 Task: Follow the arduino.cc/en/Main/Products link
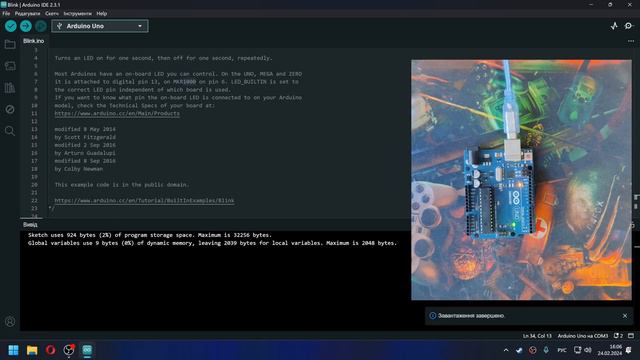(x=117, y=113)
